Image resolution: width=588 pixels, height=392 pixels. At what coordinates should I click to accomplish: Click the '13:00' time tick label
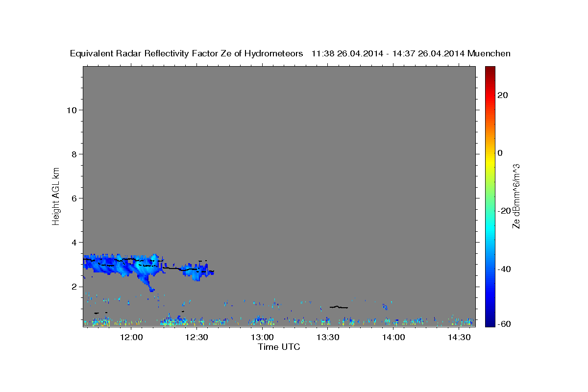click(262, 338)
